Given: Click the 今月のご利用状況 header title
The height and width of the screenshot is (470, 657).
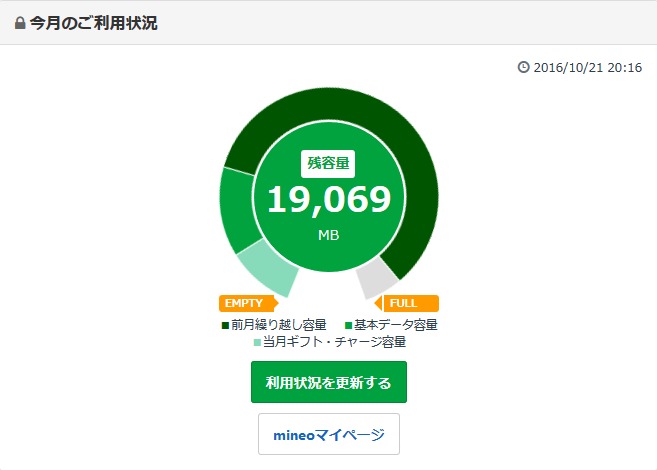Looking at the screenshot, I should point(93,23).
